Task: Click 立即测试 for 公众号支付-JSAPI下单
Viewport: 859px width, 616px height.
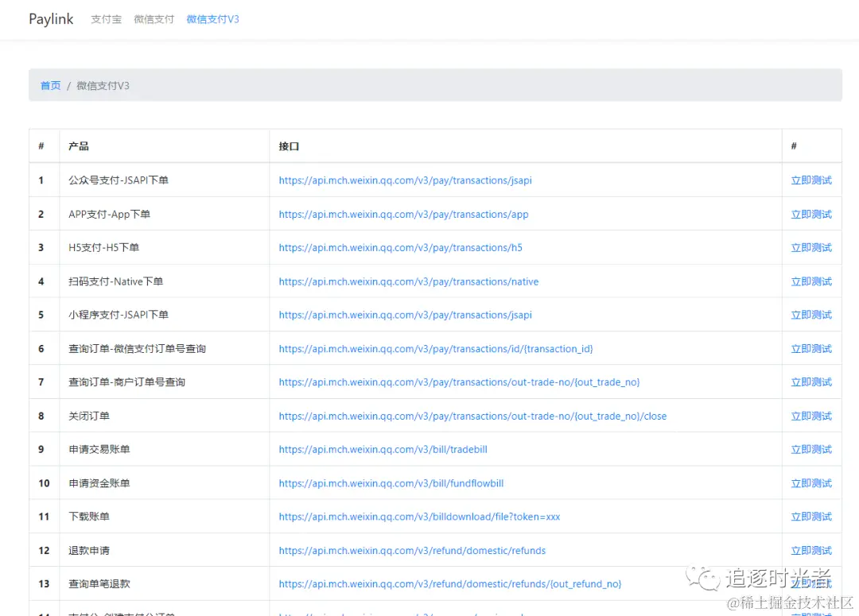Action: (810, 180)
